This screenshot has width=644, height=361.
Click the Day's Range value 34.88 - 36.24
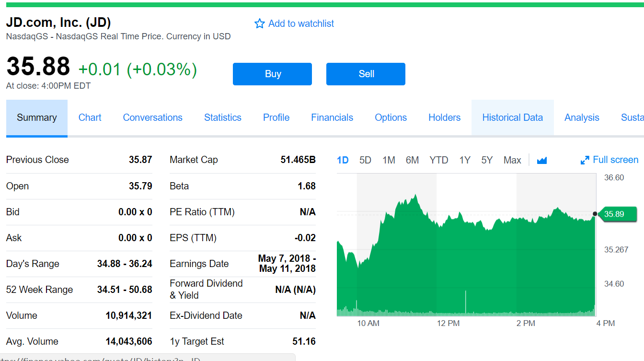125,264
